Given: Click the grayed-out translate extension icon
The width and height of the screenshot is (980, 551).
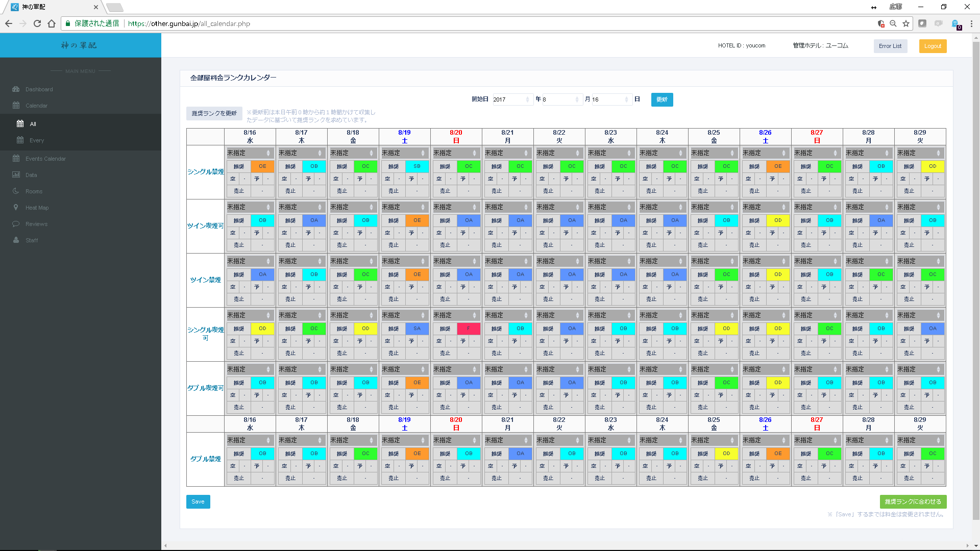Looking at the screenshot, I should point(939,23).
